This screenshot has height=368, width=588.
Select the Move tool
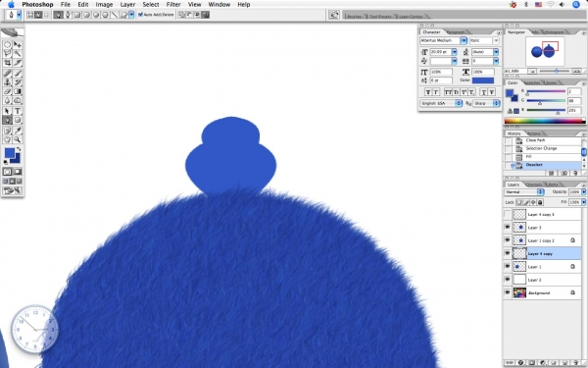pos(18,44)
